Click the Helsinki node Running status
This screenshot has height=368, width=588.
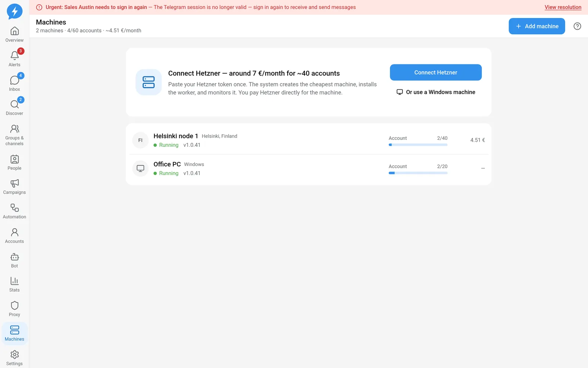click(166, 145)
